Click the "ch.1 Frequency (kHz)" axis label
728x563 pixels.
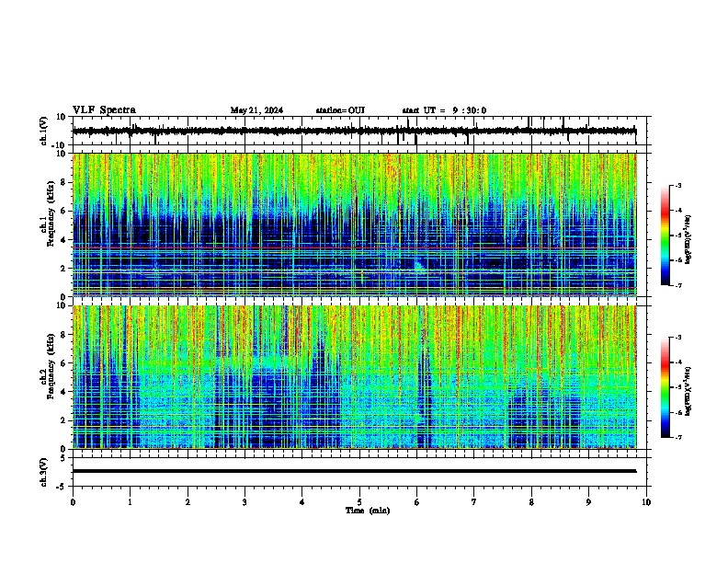coord(48,213)
